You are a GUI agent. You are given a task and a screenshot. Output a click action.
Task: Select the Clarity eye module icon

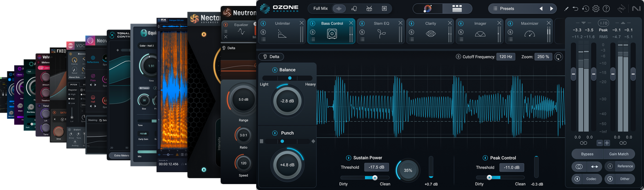(x=431, y=34)
